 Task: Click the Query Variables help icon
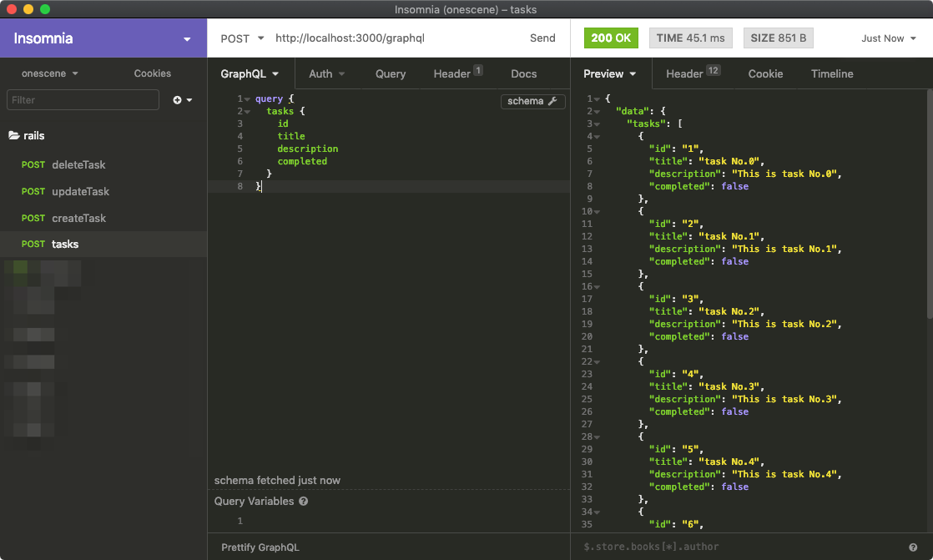(303, 502)
